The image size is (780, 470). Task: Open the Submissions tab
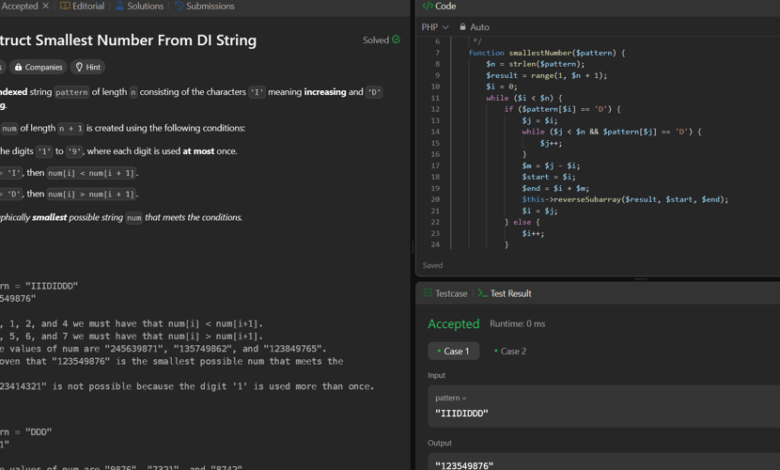point(204,6)
